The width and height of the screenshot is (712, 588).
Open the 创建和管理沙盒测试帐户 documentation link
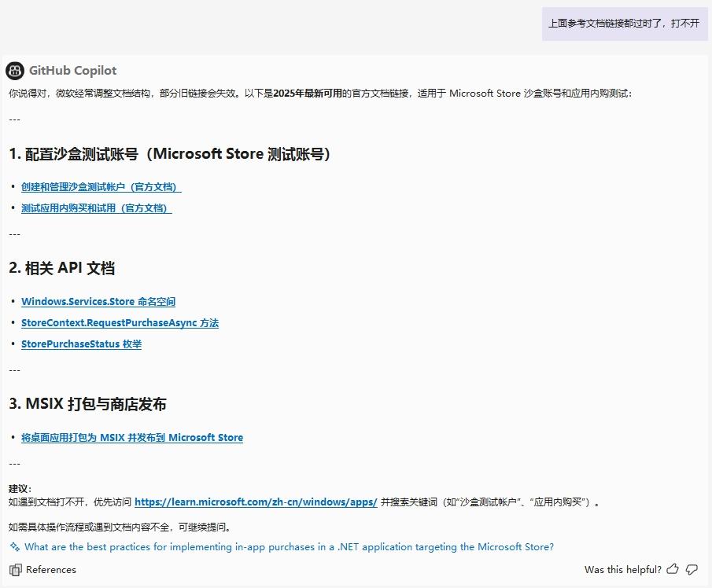[100, 186]
